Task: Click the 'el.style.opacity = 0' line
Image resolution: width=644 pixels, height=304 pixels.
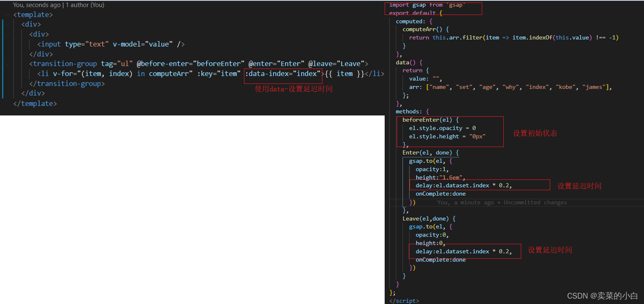Action: (442, 128)
